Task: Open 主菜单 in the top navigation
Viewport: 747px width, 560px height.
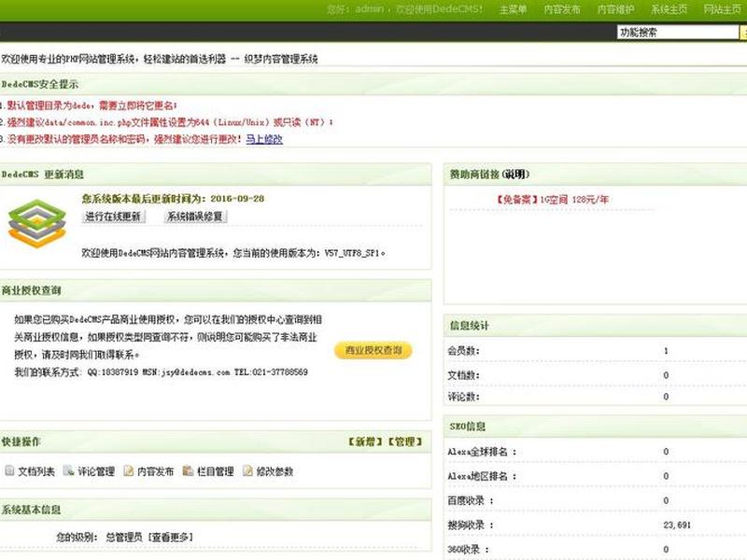Action: click(x=513, y=9)
